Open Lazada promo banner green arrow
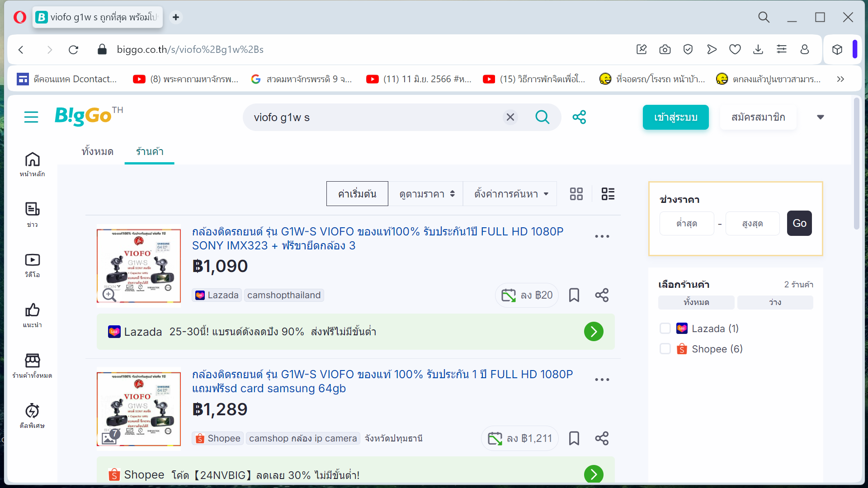Image resolution: width=868 pixels, height=488 pixels. coord(594,332)
